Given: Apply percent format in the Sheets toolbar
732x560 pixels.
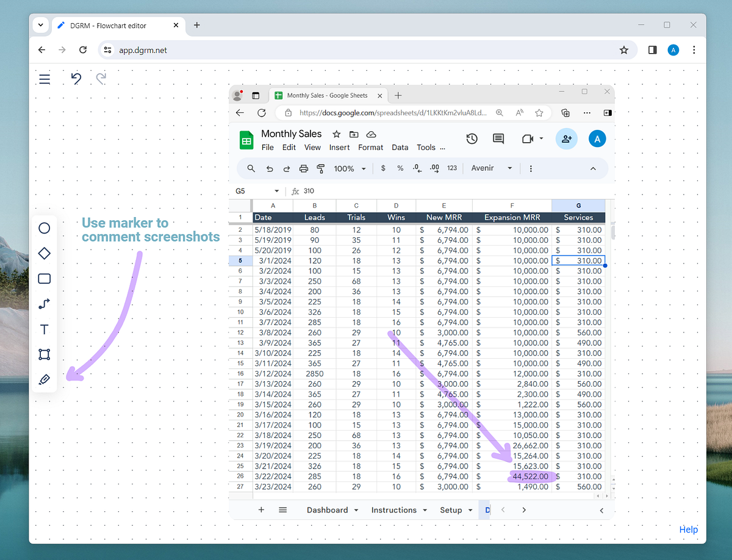Looking at the screenshot, I should (400, 168).
